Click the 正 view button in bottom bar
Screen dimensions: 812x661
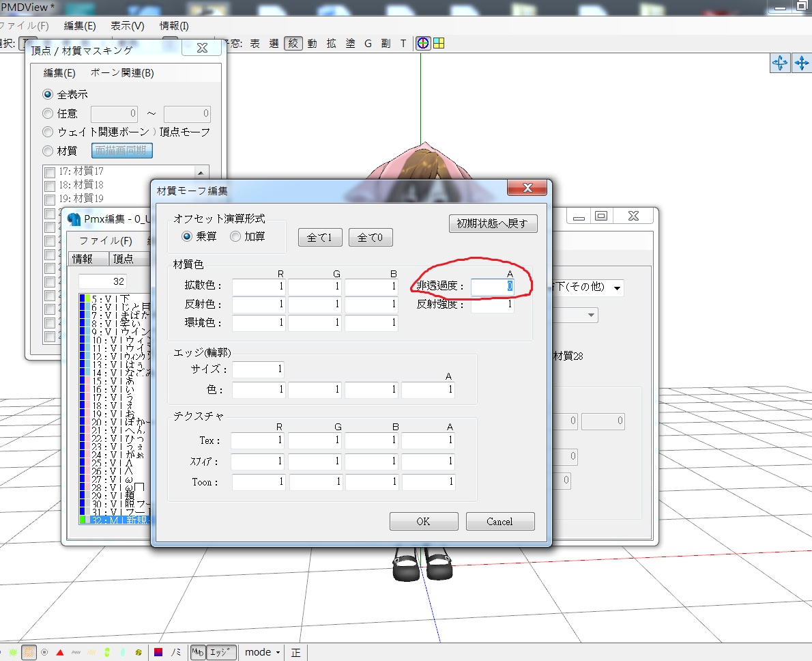click(295, 652)
